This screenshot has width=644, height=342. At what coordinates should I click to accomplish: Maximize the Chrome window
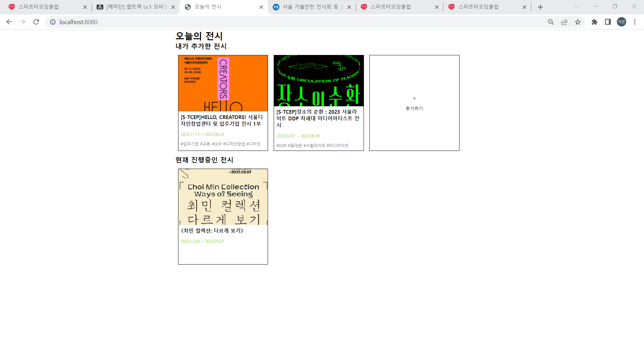coord(615,6)
